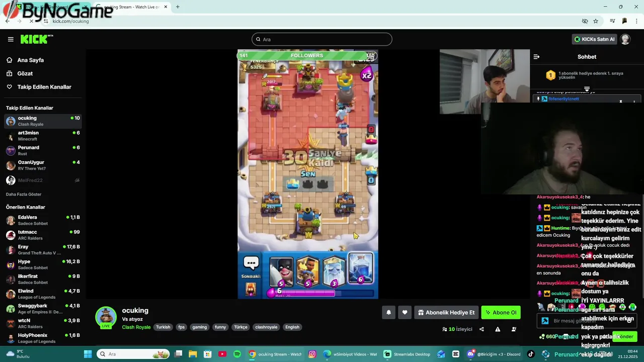Select the funny tag
644x362 pixels.
220,327
